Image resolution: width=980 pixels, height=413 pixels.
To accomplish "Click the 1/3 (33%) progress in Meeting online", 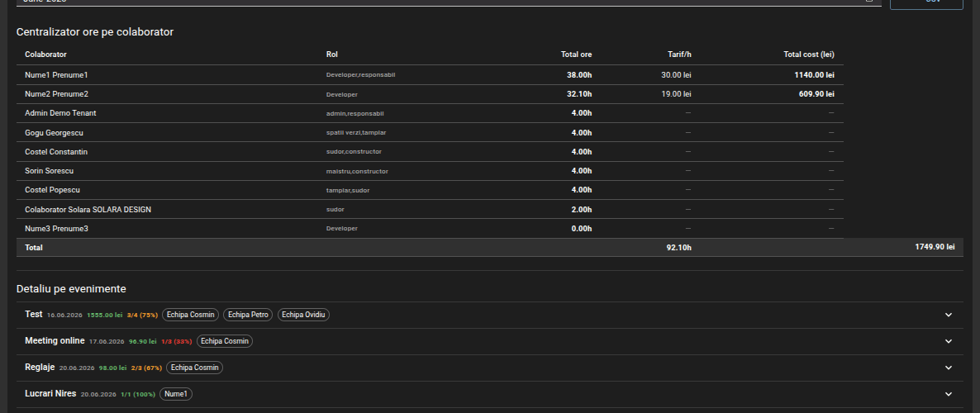I will click(x=176, y=342).
